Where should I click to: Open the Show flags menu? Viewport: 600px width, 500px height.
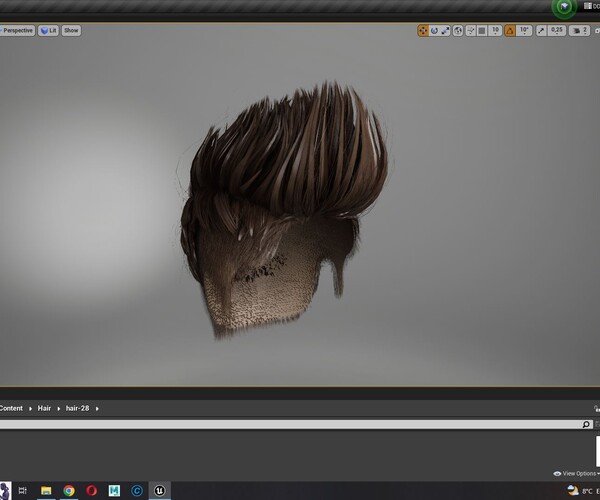pos(71,31)
